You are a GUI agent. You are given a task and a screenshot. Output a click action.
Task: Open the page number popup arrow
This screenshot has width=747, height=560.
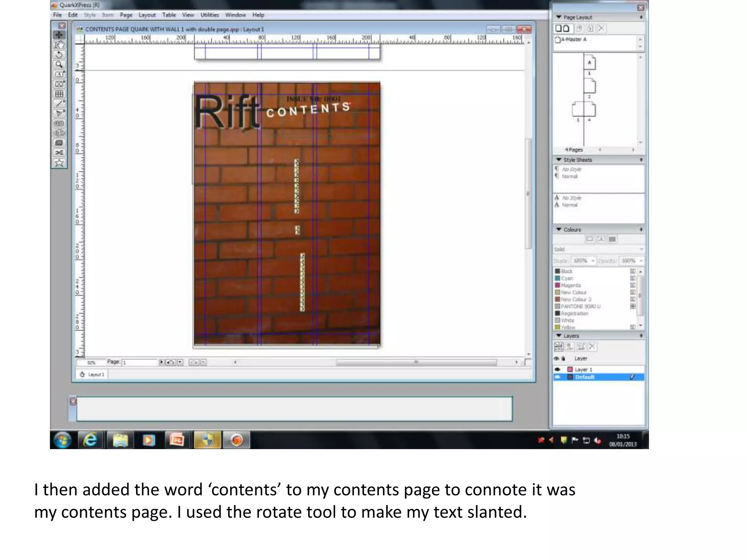(x=162, y=362)
